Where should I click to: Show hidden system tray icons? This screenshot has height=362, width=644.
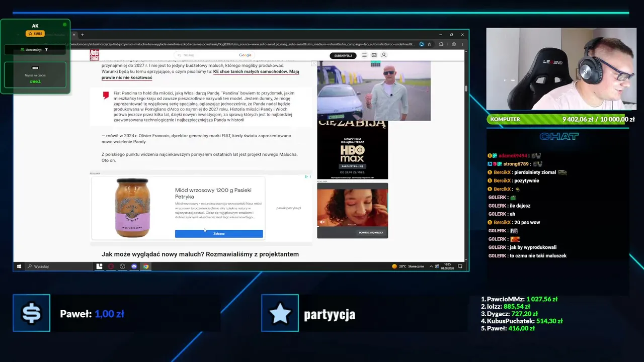pyautogui.click(x=431, y=266)
